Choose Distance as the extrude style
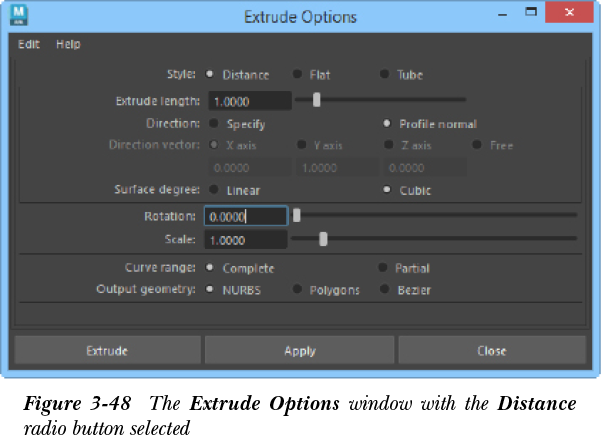The width and height of the screenshot is (601, 443). click(x=210, y=75)
